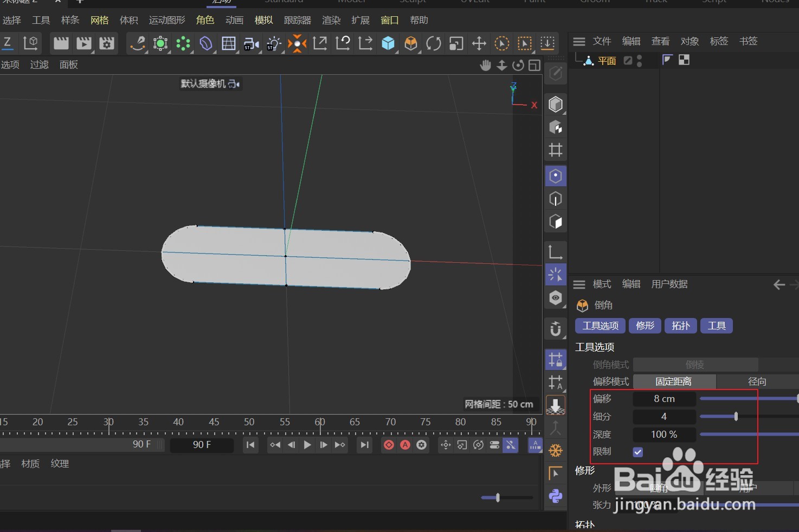Activate points mode hexagon icon
The width and height of the screenshot is (799, 532).
pyautogui.click(x=556, y=176)
